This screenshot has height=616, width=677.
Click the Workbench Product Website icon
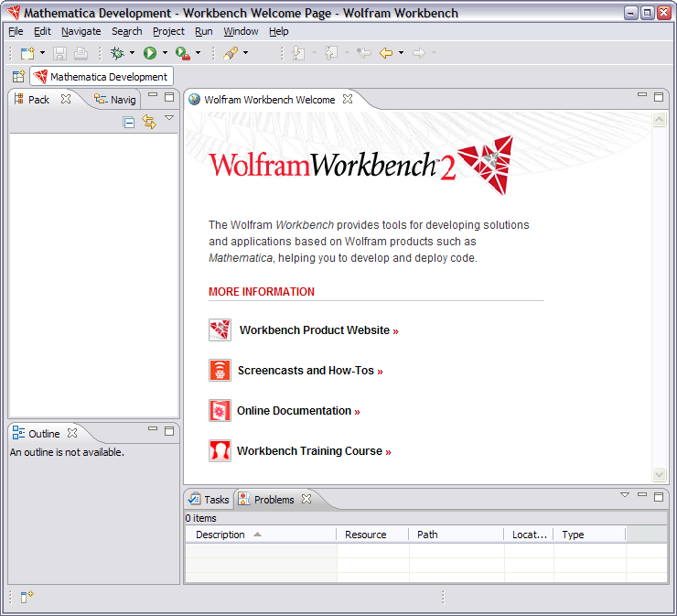click(220, 330)
